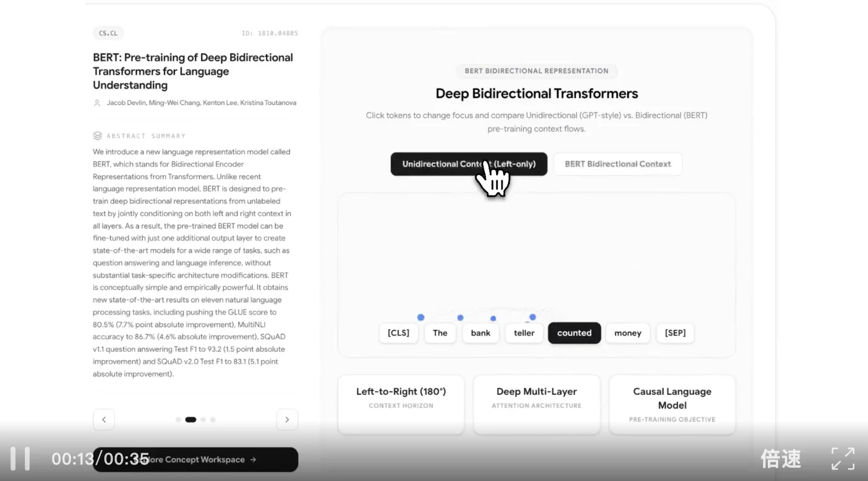Image resolution: width=868 pixels, height=481 pixels.
Task: Click the 00:13/00:35 video time display
Action: click(100, 459)
